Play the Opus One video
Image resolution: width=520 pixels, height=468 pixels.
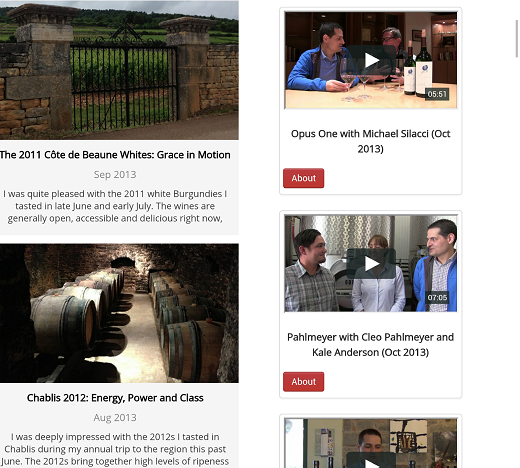tap(371, 60)
